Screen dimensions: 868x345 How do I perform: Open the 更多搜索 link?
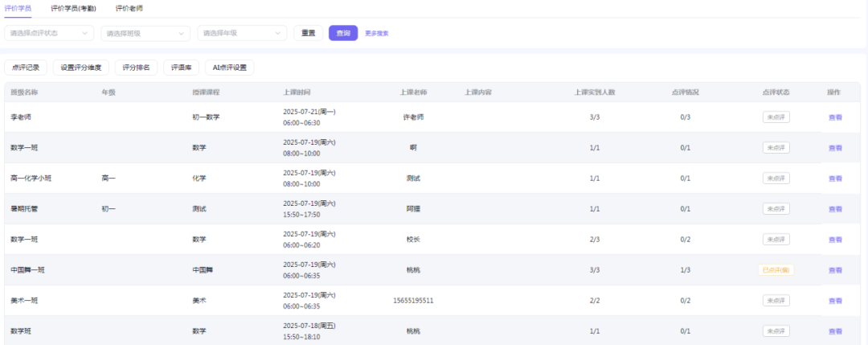click(377, 34)
